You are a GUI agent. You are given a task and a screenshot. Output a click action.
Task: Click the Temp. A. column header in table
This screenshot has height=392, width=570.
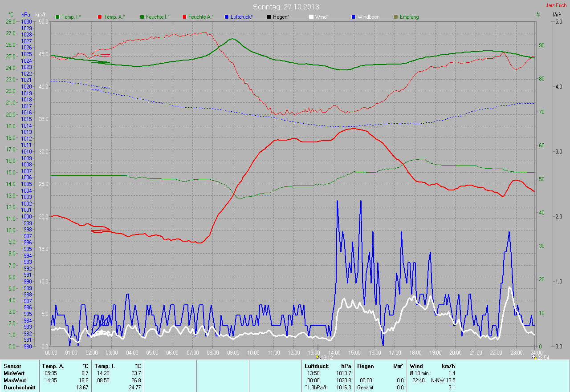point(53,366)
